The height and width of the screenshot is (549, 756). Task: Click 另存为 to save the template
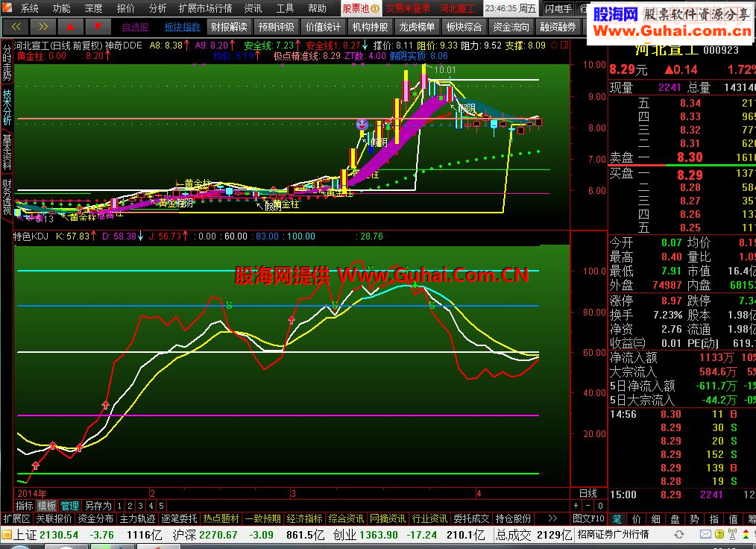[98, 506]
